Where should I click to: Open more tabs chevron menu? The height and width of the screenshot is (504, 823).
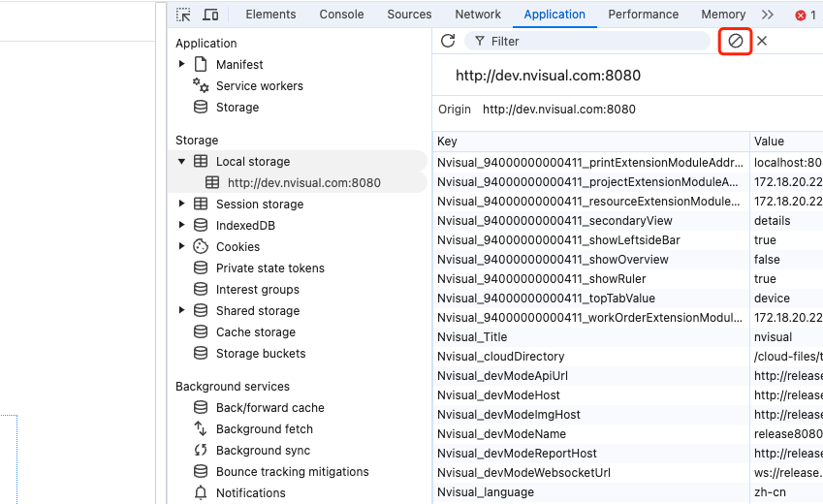pyautogui.click(x=768, y=15)
